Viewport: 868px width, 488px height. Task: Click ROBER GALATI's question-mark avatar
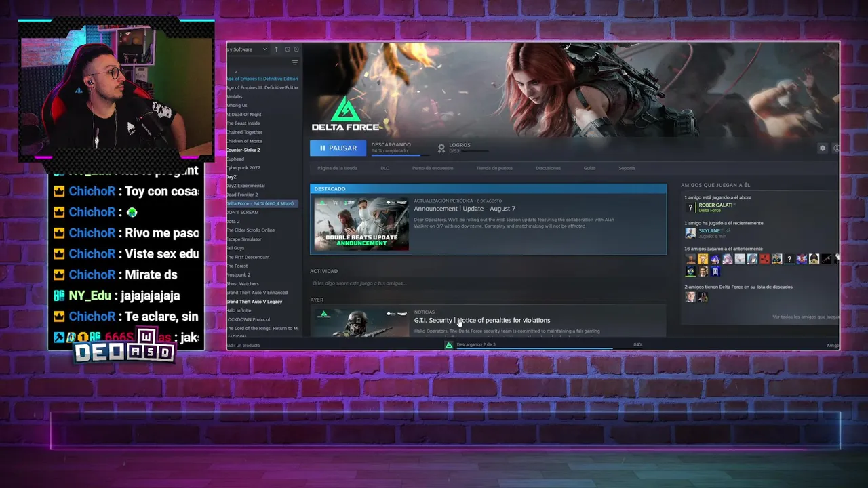[x=690, y=207]
